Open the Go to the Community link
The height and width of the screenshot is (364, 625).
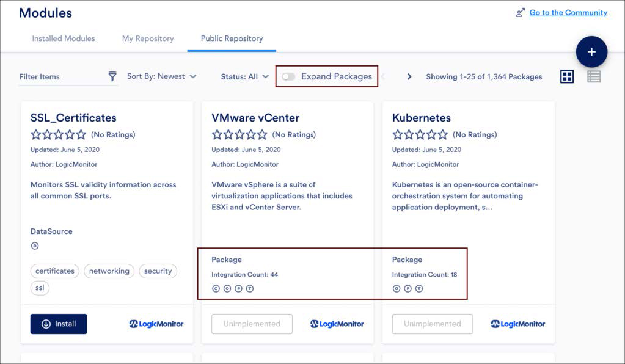[568, 13]
